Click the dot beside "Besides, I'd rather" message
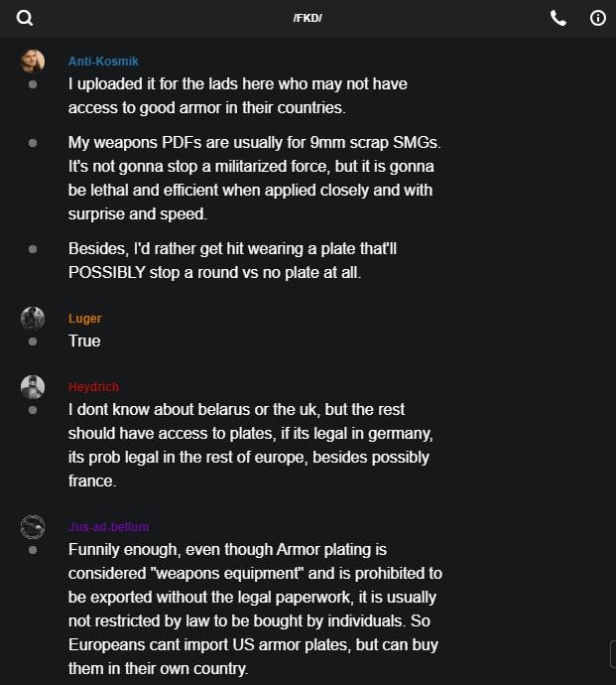The height and width of the screenshot is (685, 616). point(33,248)
